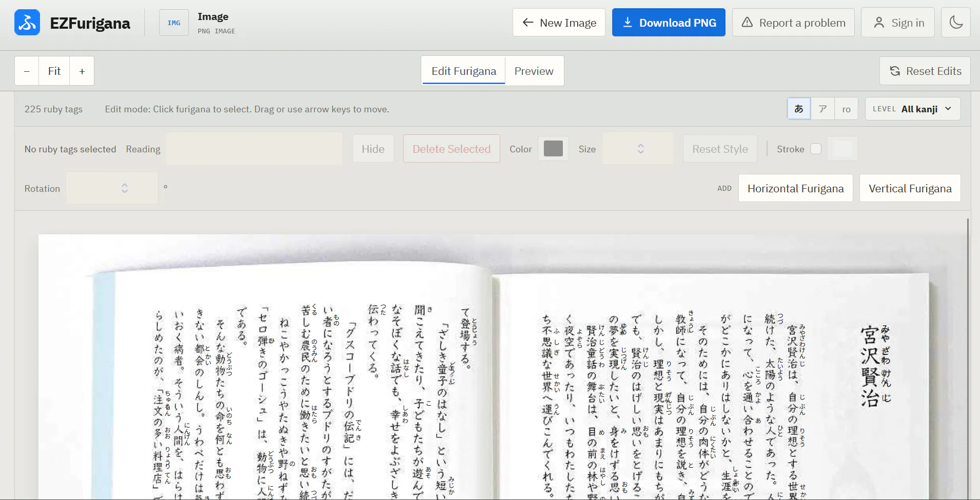Open Report a problem
Image resolution: width=980 pixels, height=500 pixels.
793,23
